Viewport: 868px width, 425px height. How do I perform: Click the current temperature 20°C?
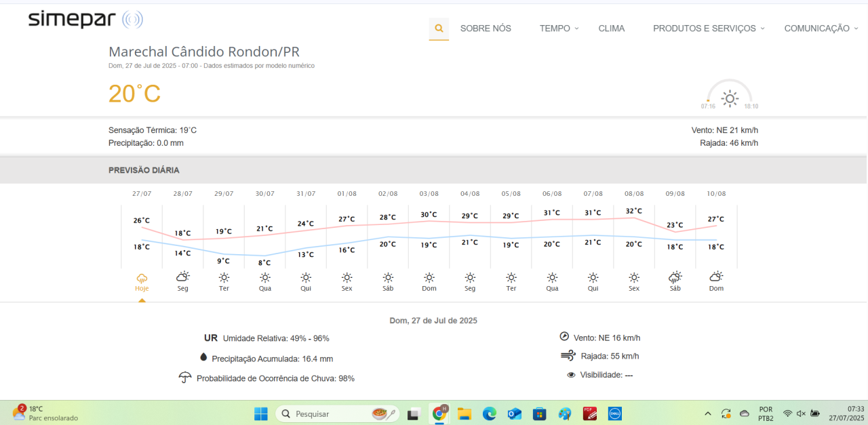click(135, 94)
